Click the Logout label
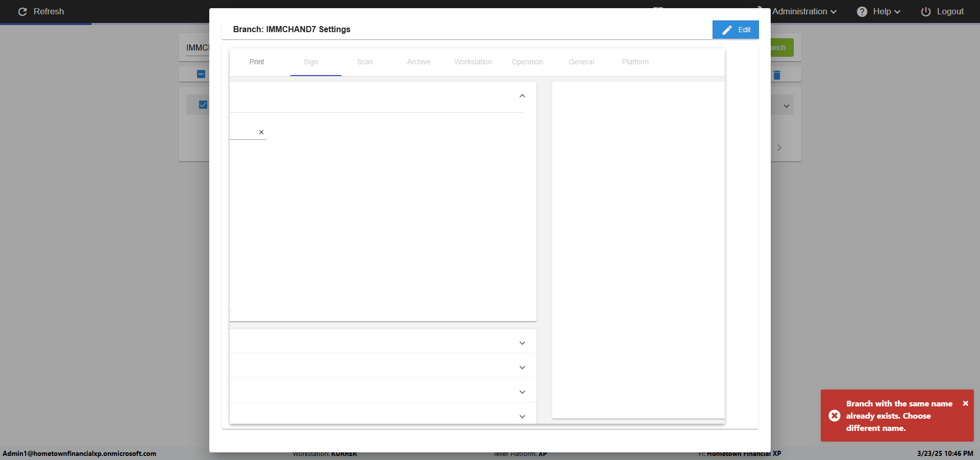 950,11
